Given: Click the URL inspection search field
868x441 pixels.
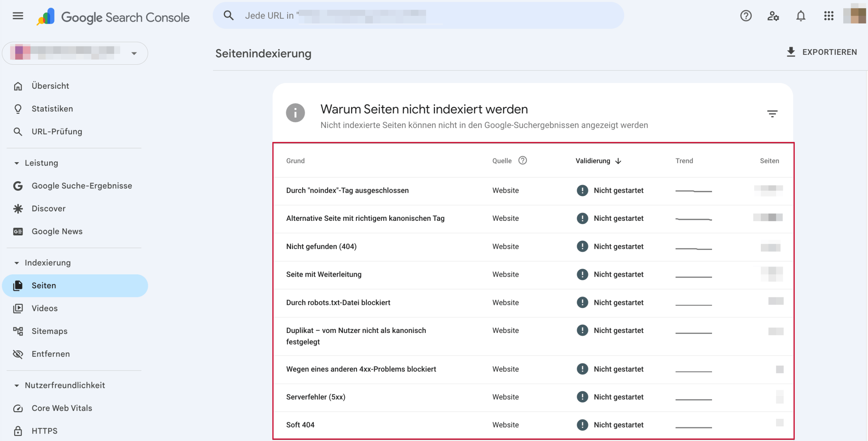Looking at the screenshot, I should tap(417, 15).
